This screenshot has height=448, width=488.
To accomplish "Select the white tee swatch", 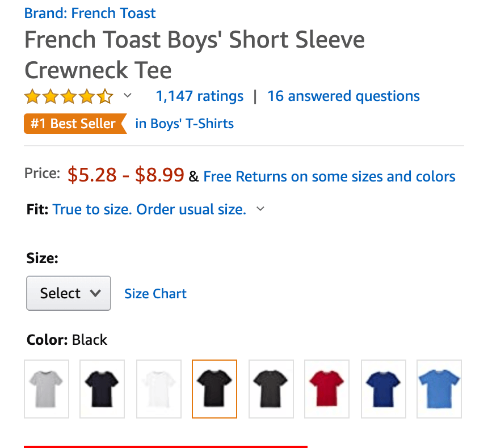I will [x=159, y=388].
